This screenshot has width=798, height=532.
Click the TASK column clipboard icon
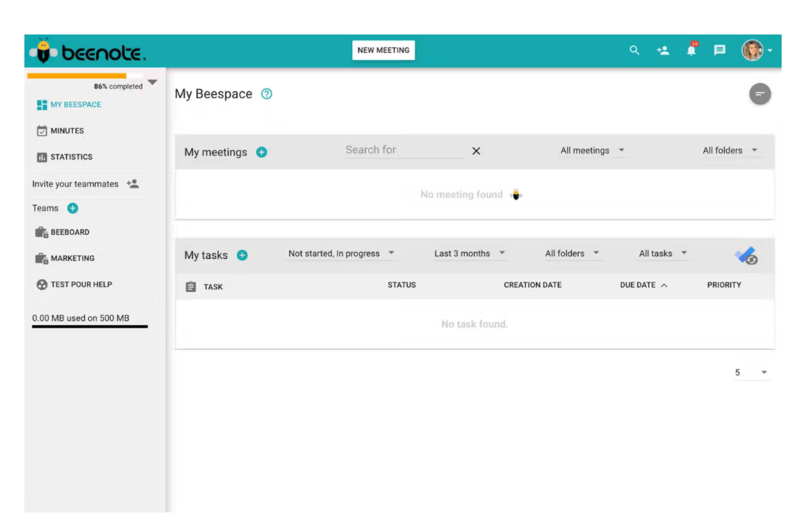coord(191,287)
